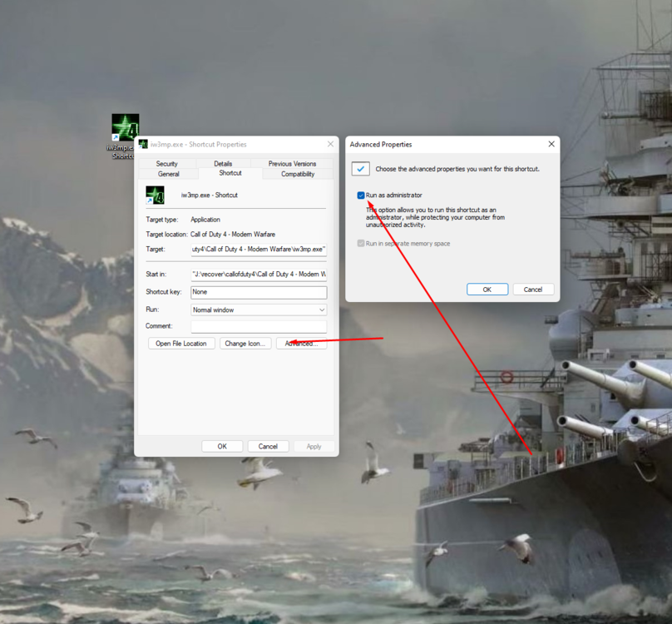
Task: Click the Advanced button
Action: click(x=302, y=342)
